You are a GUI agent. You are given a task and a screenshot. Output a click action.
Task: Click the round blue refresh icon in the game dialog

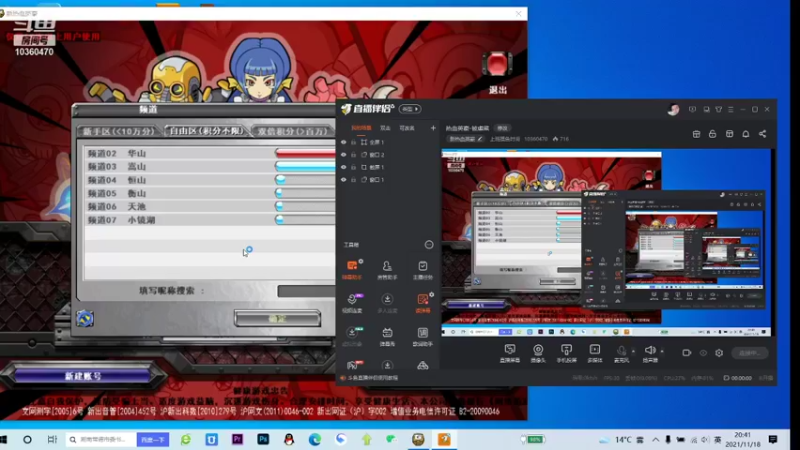85,318
